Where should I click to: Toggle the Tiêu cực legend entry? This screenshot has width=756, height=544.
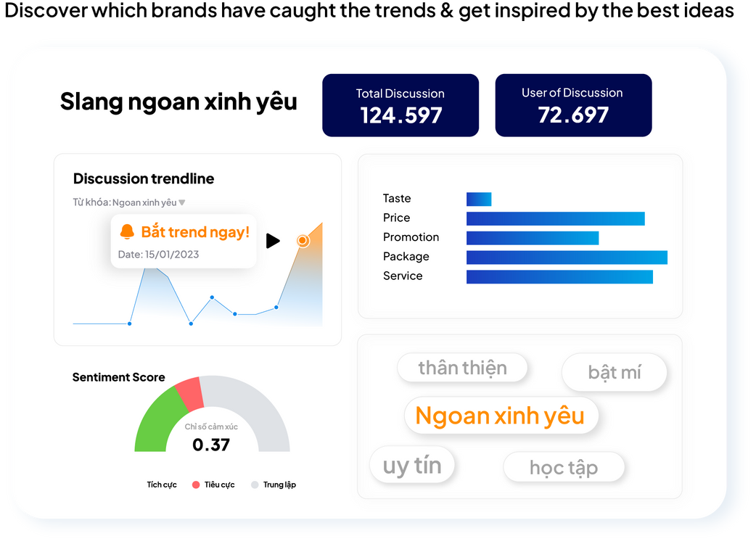[x=213, y=485]
